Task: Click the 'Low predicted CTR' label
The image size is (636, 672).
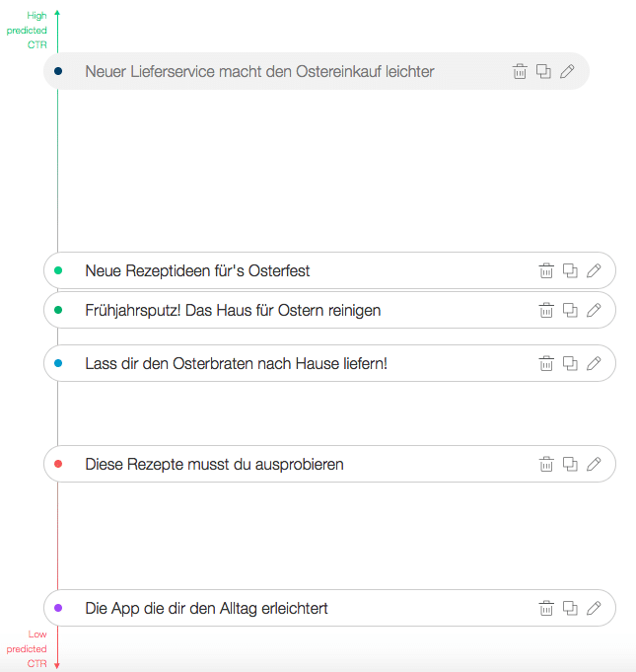Action: [x=27, y=648]
